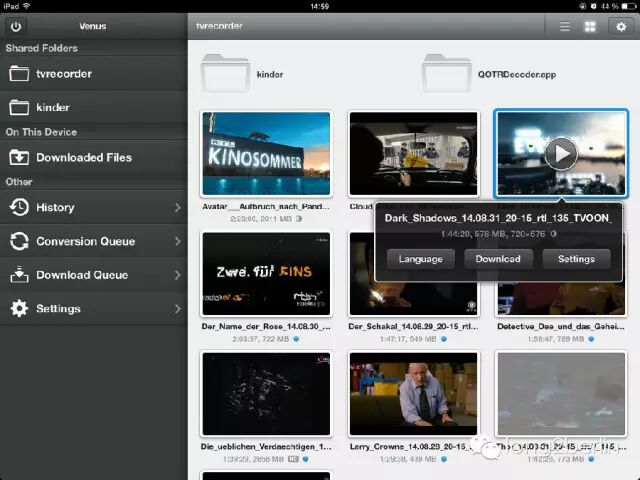Click the Der_Name_der_Rose file name
640x480 pixels.
tap(266, 327)
